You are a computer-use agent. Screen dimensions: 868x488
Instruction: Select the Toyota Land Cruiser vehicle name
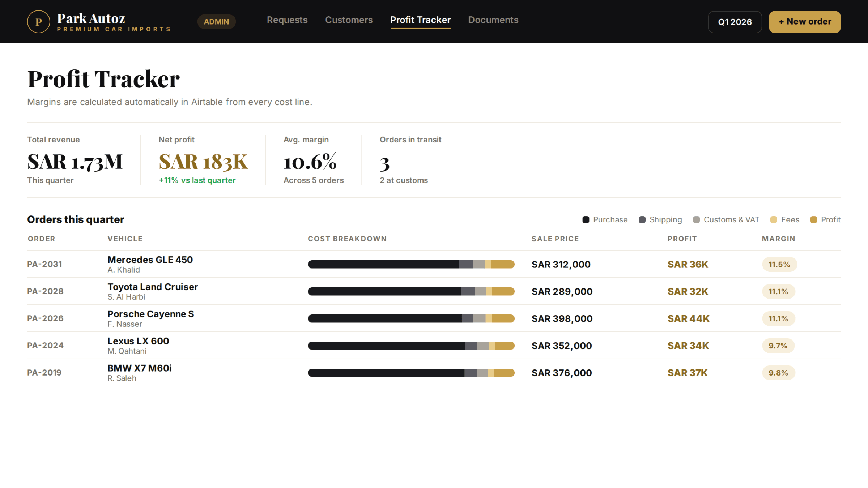153,287
